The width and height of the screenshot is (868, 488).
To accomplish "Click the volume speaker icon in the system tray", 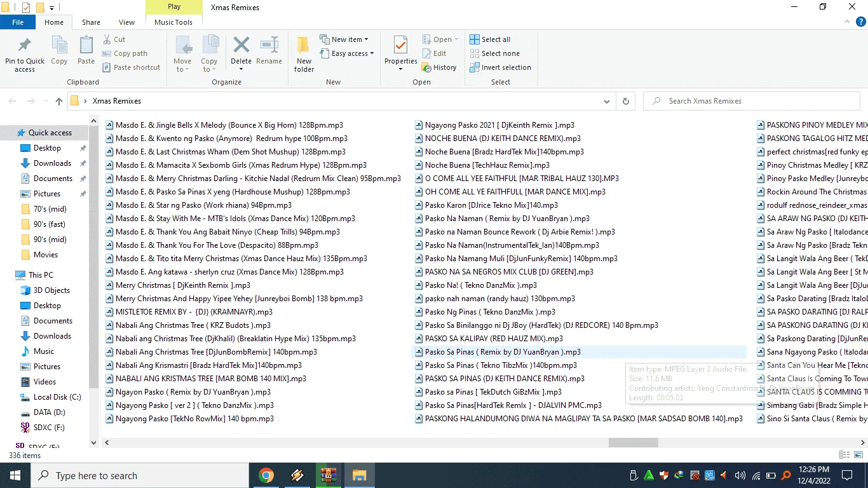I will tap(740, 475).
